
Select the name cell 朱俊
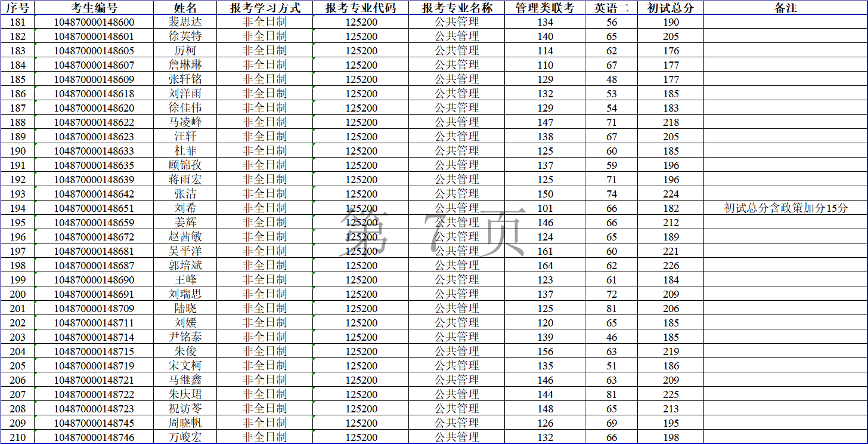pyautogui.click(x=185, y=351)
